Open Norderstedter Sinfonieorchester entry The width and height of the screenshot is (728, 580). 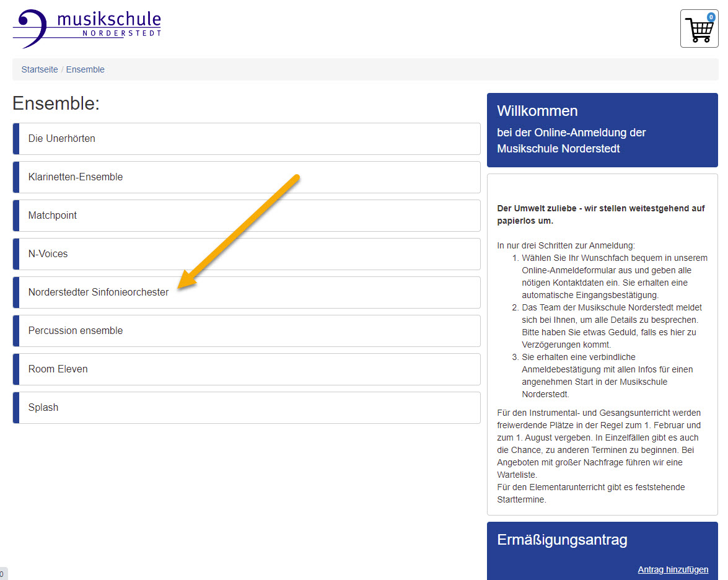point(247,292)
